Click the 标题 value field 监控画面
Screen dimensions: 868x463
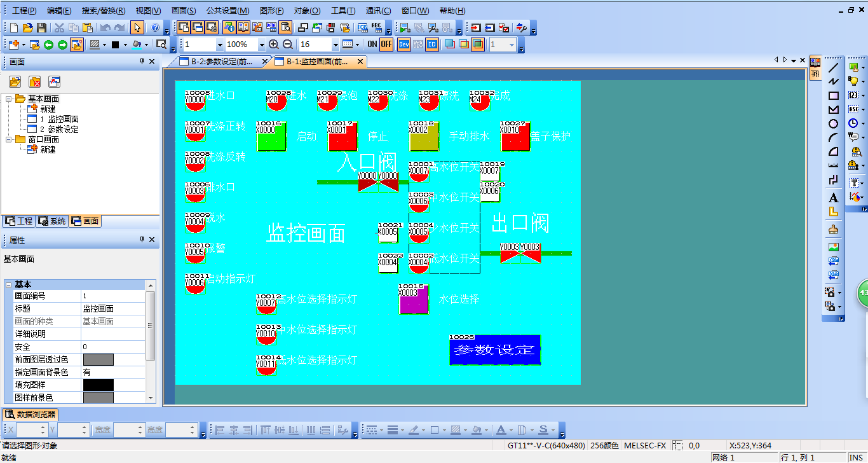[113, 308]
